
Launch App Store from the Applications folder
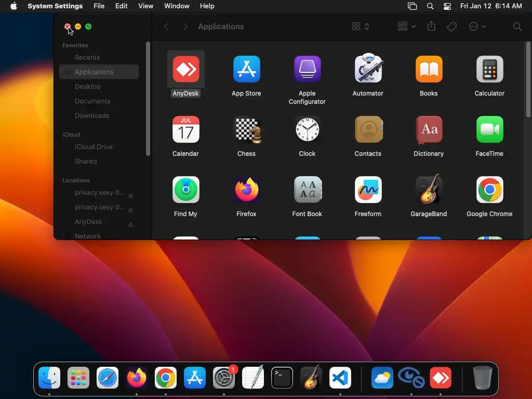click(x=246, y=69)
